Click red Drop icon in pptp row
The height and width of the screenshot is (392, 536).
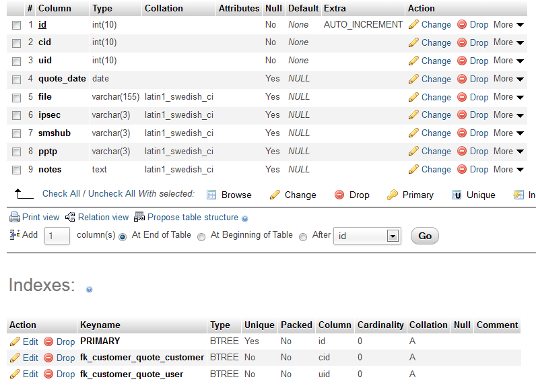click(462, 151)
